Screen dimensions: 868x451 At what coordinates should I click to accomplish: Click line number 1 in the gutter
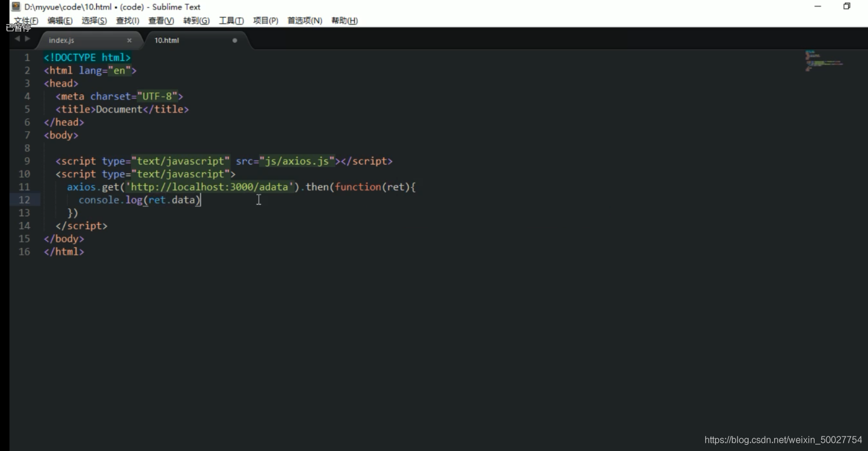pos(27,58)
